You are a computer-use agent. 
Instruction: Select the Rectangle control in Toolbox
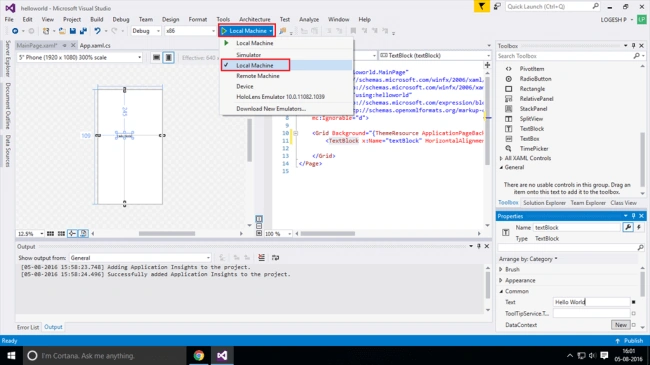click(532, 89)
